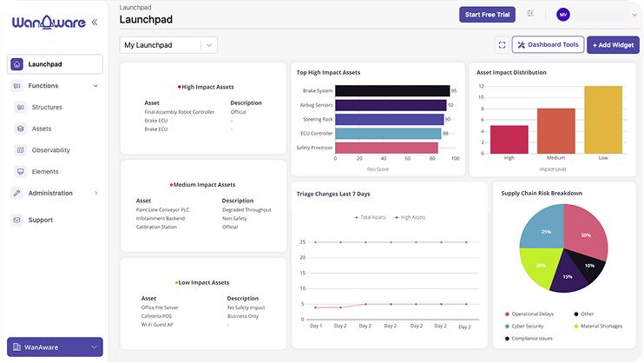Toggle the Other legend entry
Viewport: 644px width, 363px height.
point(584,314)
